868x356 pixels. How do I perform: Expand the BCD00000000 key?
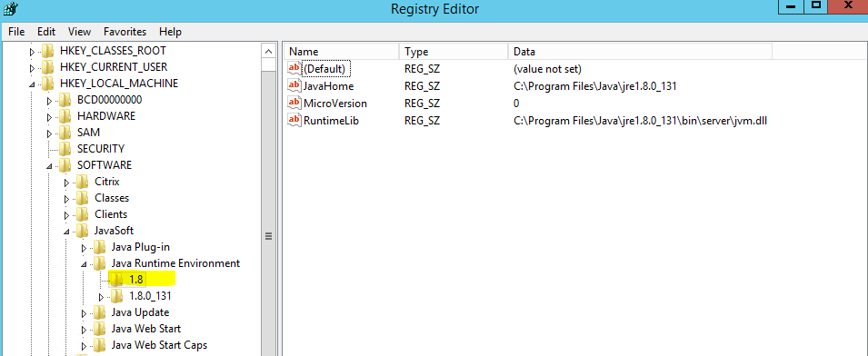pyautogui.click(x=49, y=101)
